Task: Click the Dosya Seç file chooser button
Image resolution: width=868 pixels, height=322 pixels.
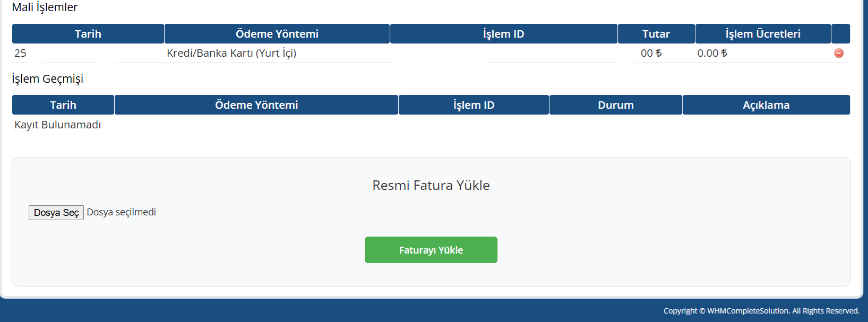Action: [56, 212]
